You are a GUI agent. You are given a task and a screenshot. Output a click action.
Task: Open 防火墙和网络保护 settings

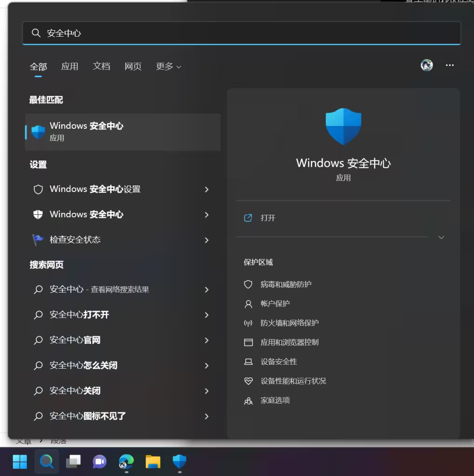point(289,323)
